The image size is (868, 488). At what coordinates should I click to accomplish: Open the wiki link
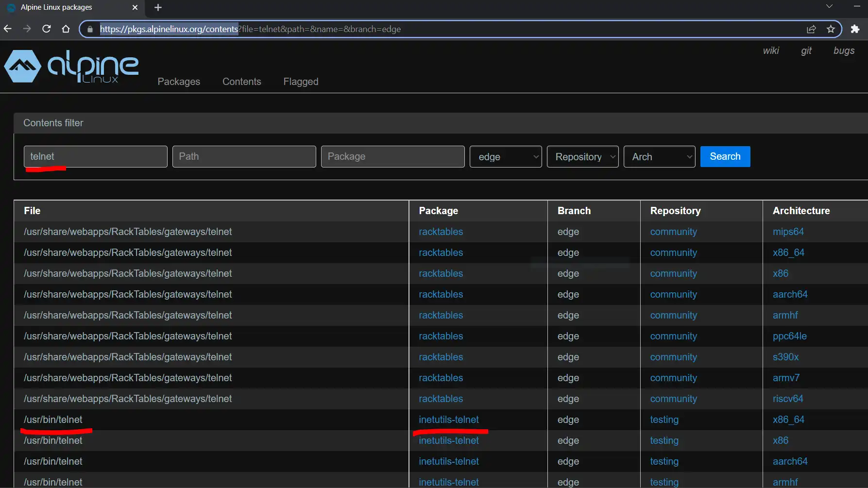pos(771,50)
